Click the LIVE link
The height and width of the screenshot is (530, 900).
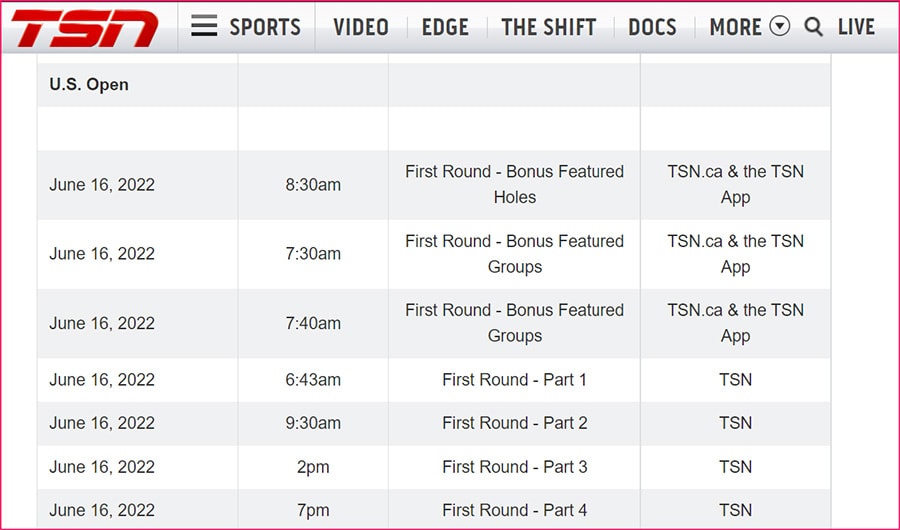(856, 27)
